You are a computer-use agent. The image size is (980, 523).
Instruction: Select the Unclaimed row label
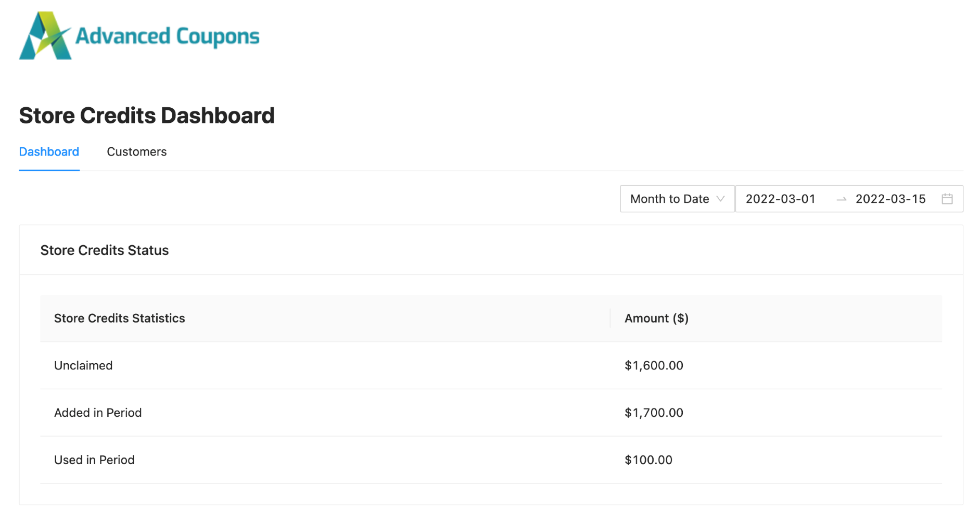83,366
